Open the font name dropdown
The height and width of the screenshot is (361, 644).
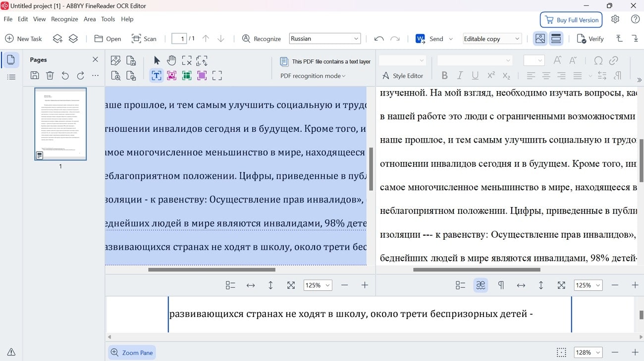(x=475, y=60)
